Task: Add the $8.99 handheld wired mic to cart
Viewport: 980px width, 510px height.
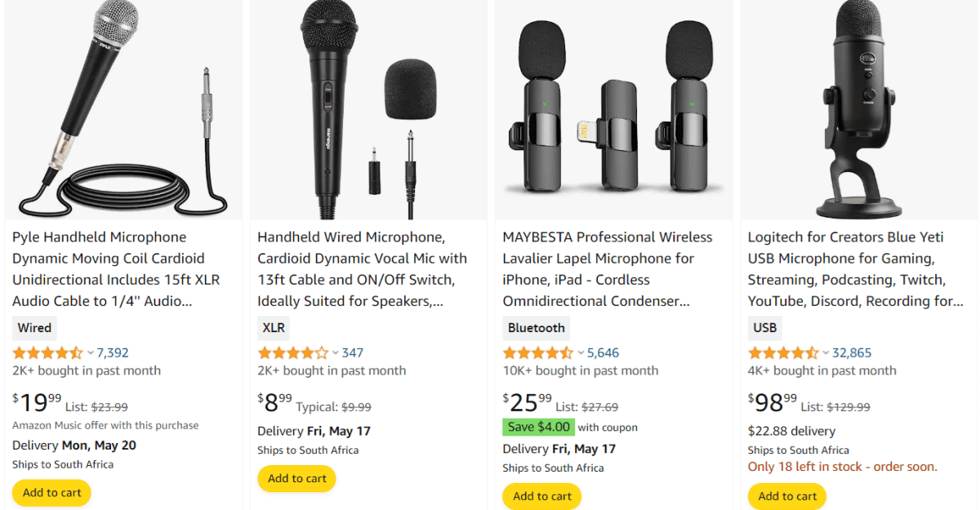Action: click(x=296, y=478)
